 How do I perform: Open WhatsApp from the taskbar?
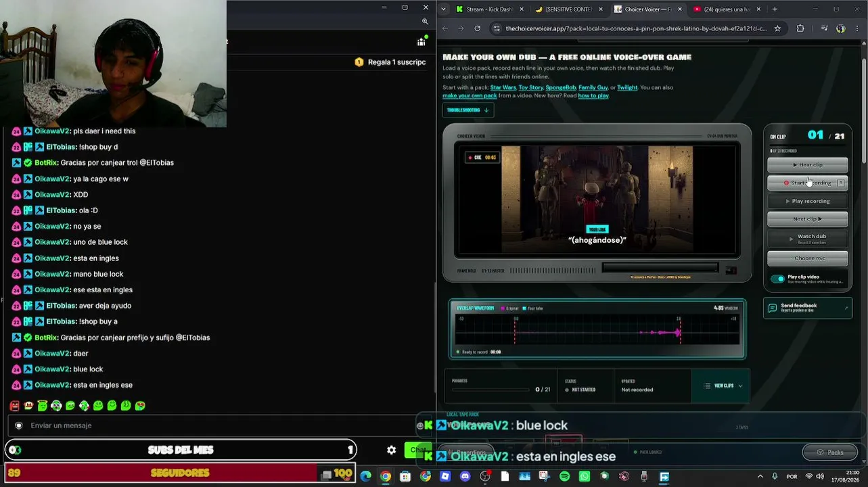click(x=585, y=476)
